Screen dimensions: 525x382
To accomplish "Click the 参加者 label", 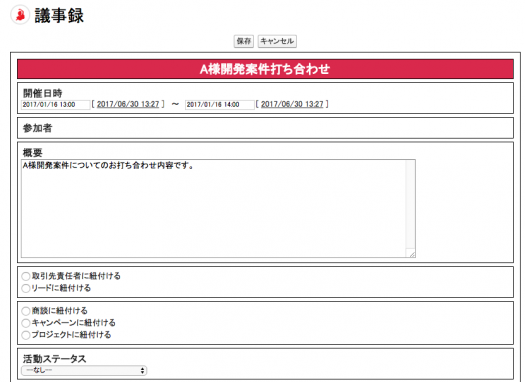I will [x=37, y=128].
